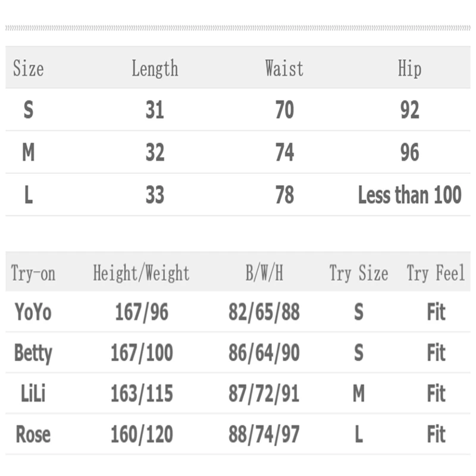Click the Size column header

click(28, 68)
